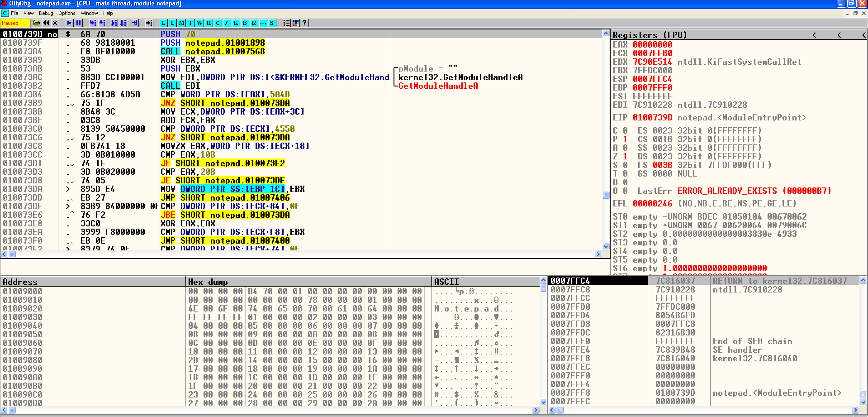Open the Debug menu
Screen dimensions: 868x417
pyautogui.click(x=46, y=13)
